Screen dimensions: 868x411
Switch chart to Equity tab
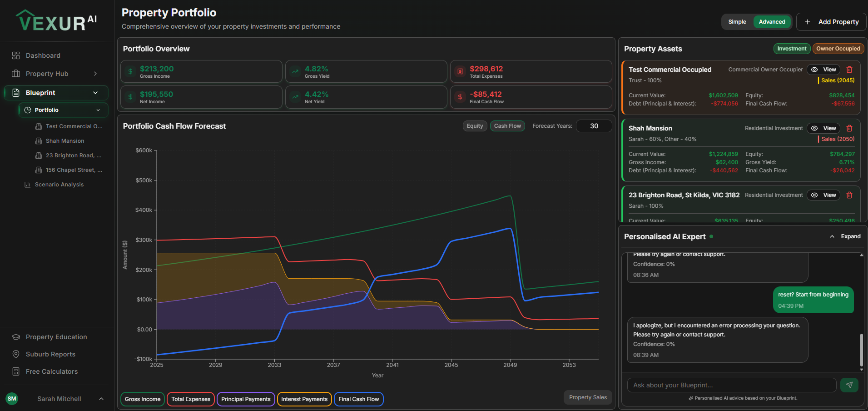coord(475,126)
